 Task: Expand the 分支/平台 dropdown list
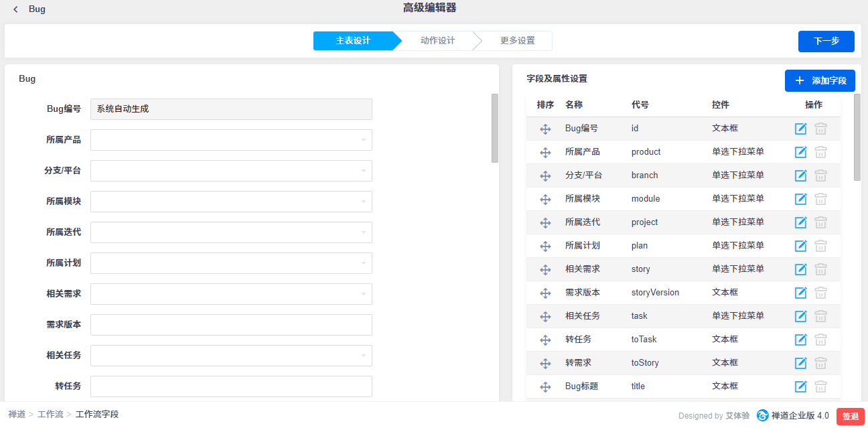(231, 171)
